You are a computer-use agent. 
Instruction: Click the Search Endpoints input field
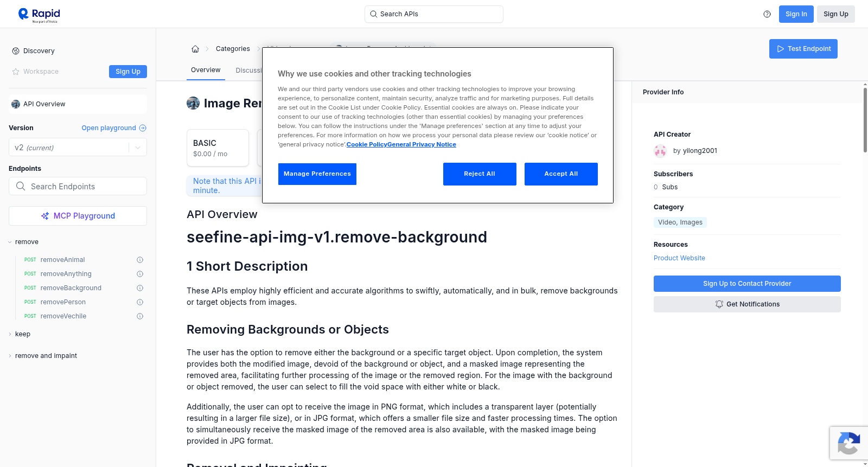pyautogui.click(x=78, y=186)
